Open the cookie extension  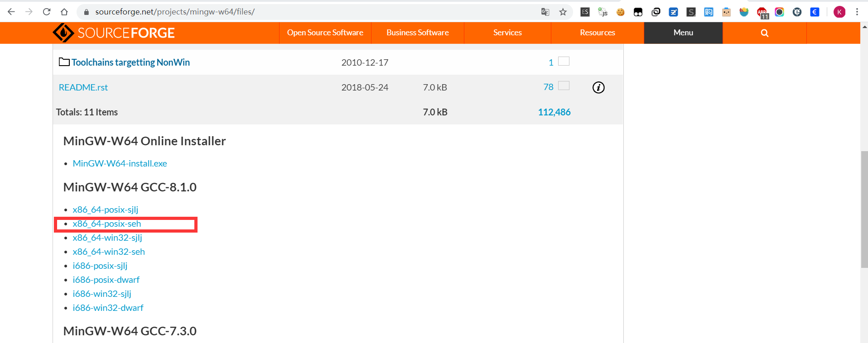(620, 12)
